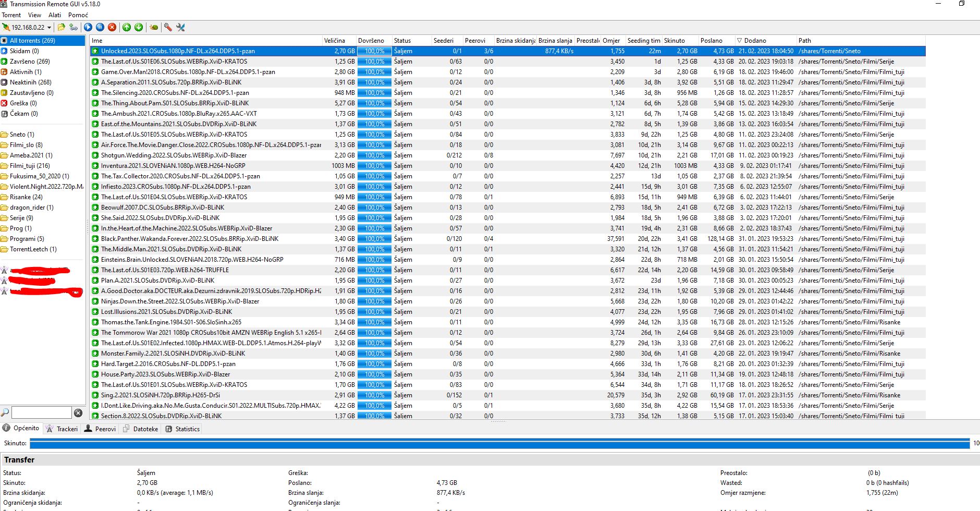Screen dimensions: 980x511
Task: Click the seeding status icon of Hard.Target.2.2016
Action: point(95,364)
